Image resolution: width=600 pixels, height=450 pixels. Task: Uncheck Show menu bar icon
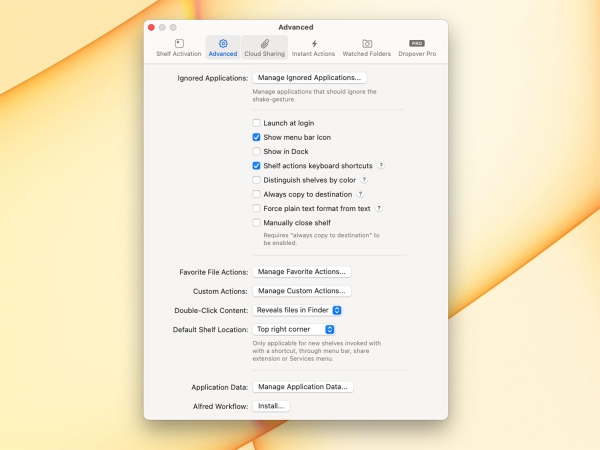pos(256,137)
